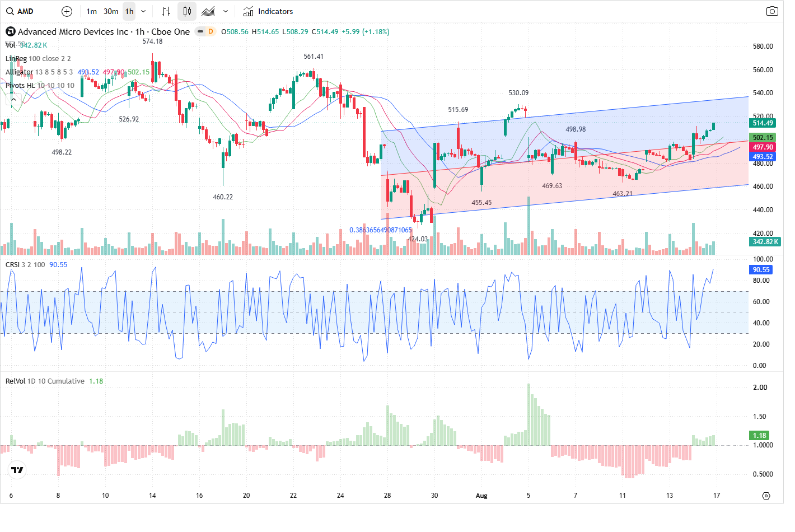795x532 pixels.
Task: Open symbol search for AMD
Action: pyautogui.click(x=20, y=11)
